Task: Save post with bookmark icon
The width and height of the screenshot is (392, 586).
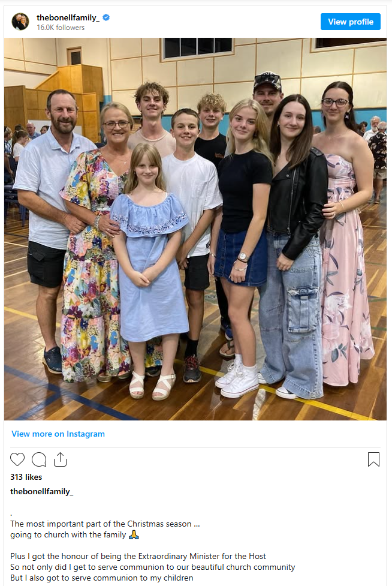Action: point(373,459)
